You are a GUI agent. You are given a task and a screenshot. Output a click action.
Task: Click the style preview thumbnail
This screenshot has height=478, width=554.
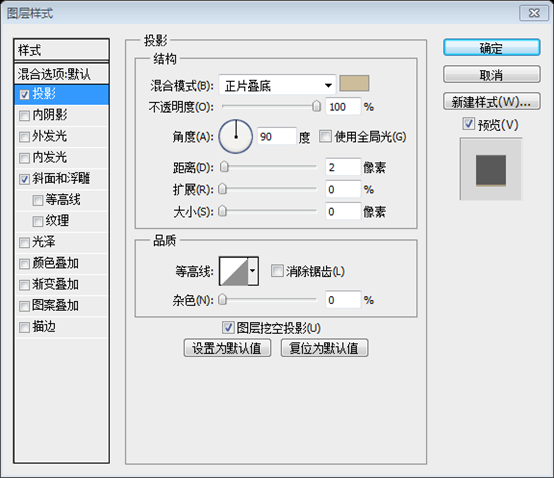[491, 170]
